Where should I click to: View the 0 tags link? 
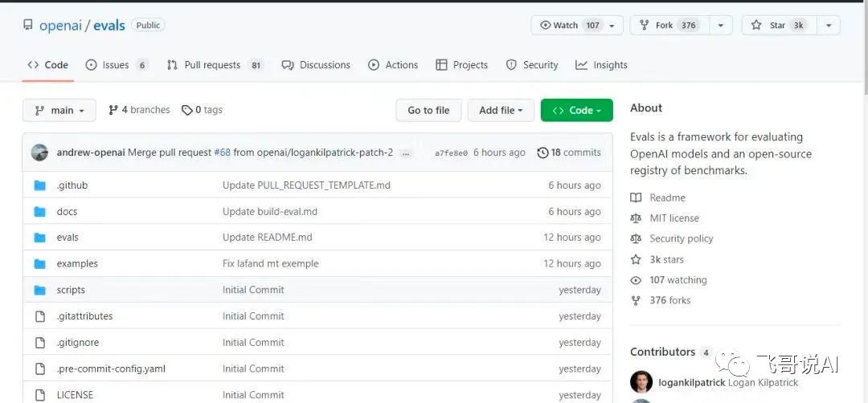202,110
